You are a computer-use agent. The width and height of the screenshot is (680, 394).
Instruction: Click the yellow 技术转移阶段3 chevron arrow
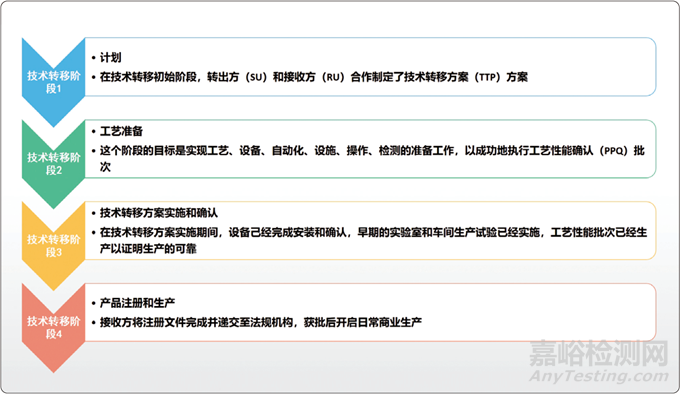(x=53, y=245)
